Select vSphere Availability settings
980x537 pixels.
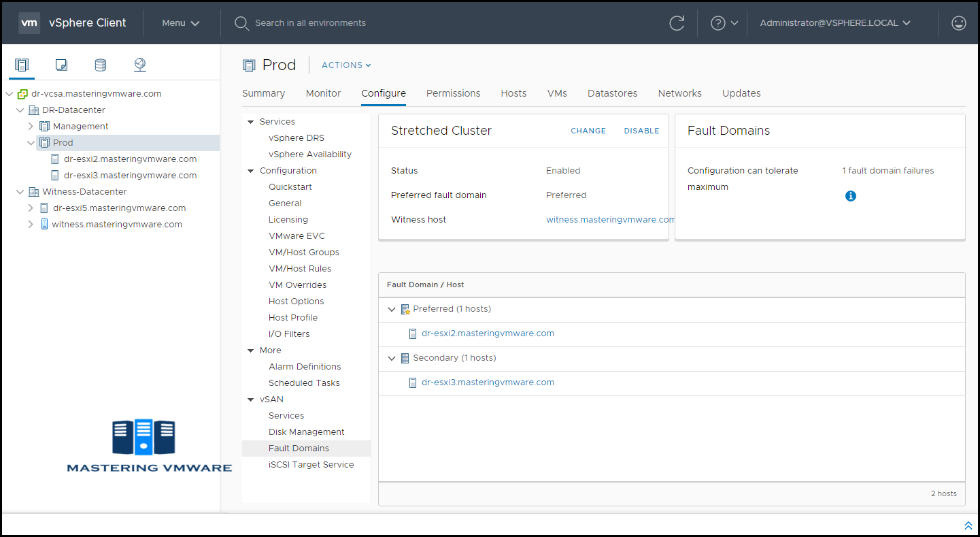click(x=310, y=154)
